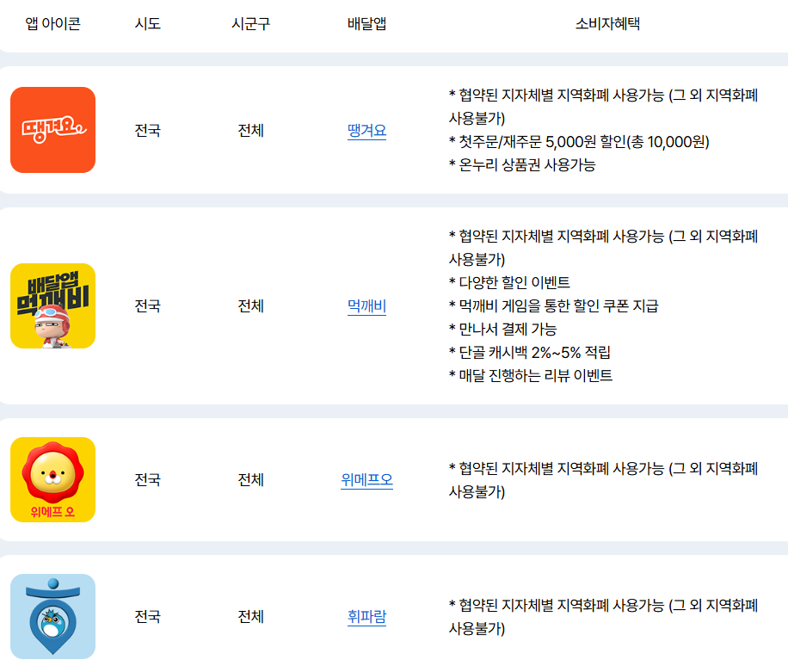Viewport: 788px width, 672px height.
Task: Select 전국 cell in the 땡겨요 row
Action: (x=147, y=131)
